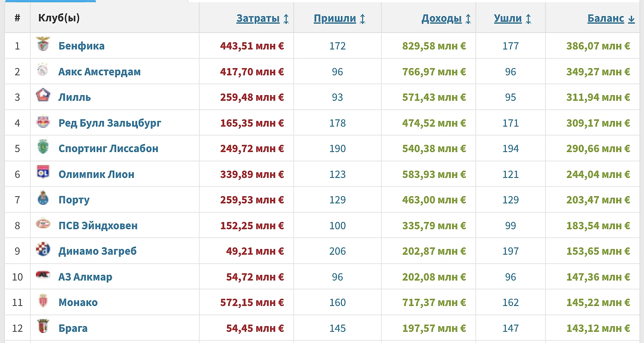Image resolution: width=644 pixels, height=343 pixels.
Task: Click the Sporting Lisbon crest icon
Action: 43,146
